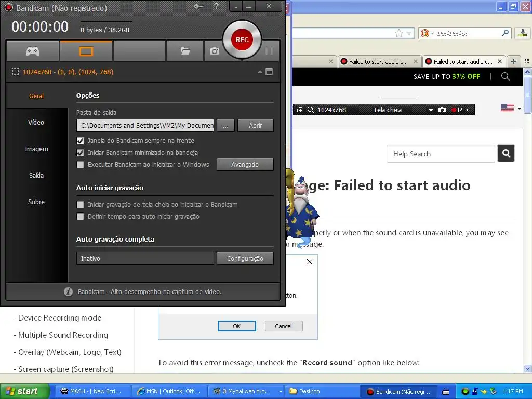The width and height of the screenshot is (532, 399).
Task: Switch to 'MSN | Outlook, Off...' taskbar item
Action: click(x=168, y=391)
